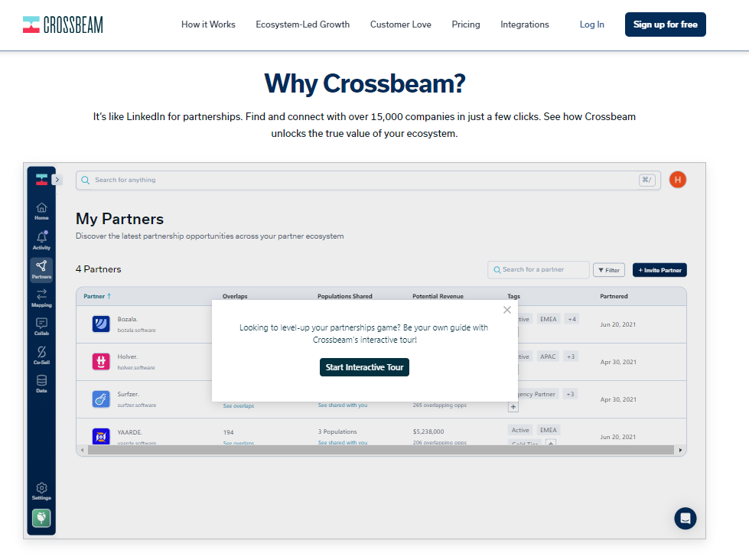
Task: Open Holver partner name
Action: (x=128, y=357)
